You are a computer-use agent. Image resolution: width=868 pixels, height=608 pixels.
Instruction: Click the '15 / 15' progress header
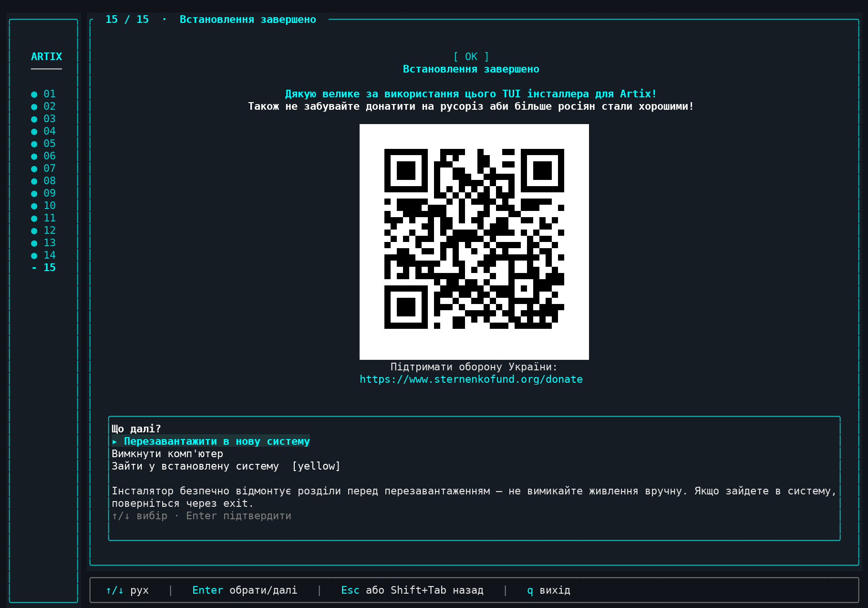click(x=127, y=20)
